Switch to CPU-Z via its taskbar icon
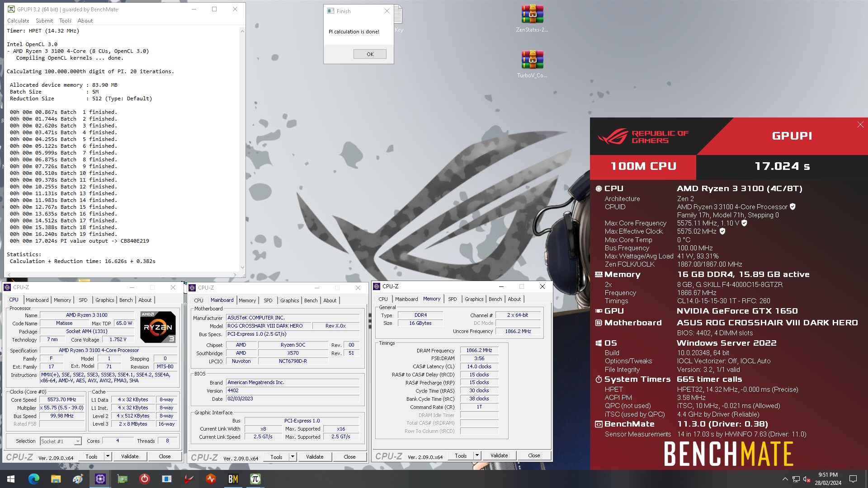Image resolution: width=868 pixels, height=488 pixels. (100, 479)
